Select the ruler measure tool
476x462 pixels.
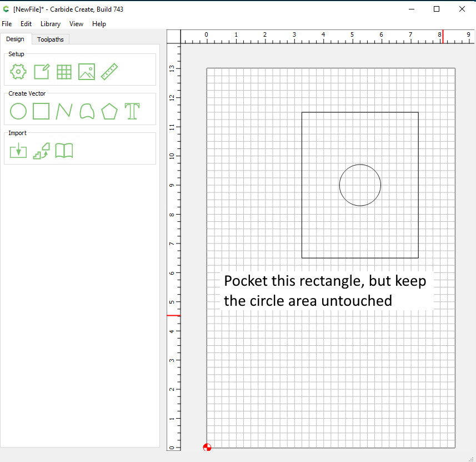[x=109, y=72]
